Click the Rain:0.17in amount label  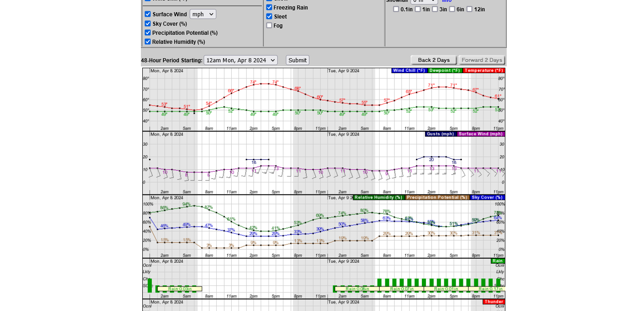tap(490, 289)
